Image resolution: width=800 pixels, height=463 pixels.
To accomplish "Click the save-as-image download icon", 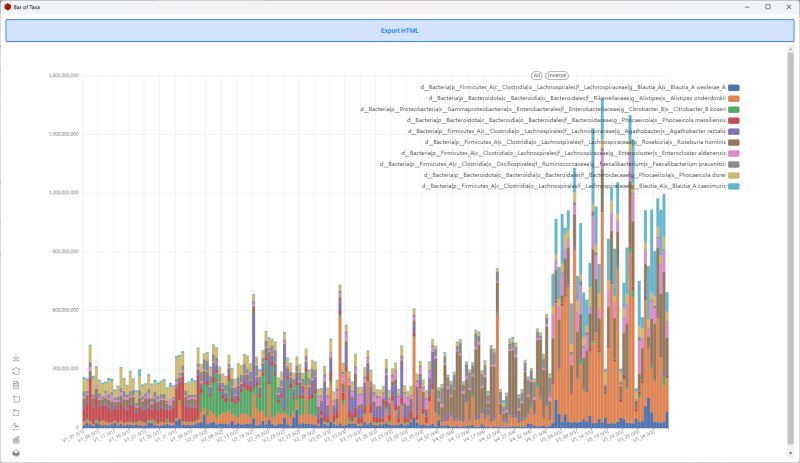I will (16, 358).
